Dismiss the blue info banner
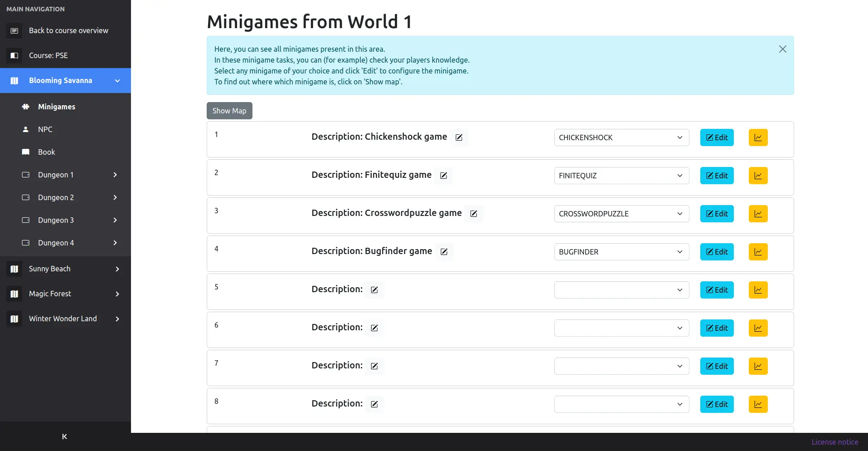 pos(782,49)
